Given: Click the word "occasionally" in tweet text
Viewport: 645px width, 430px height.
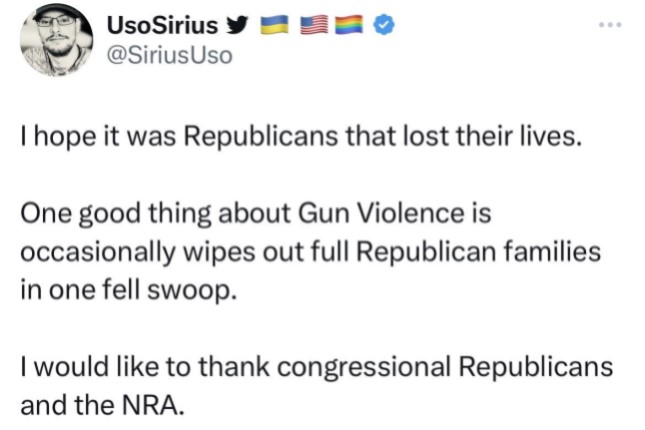Looking at the screenshot, I should point(98,253).
